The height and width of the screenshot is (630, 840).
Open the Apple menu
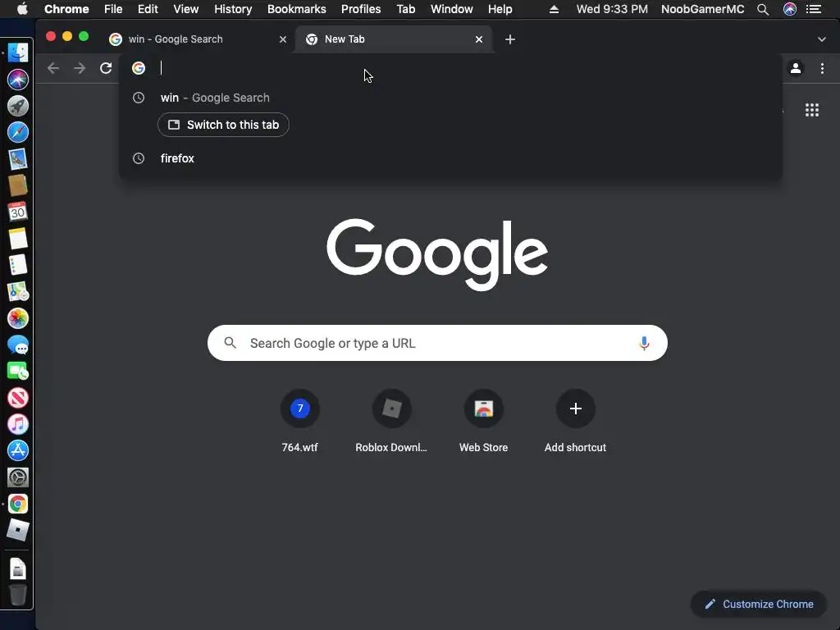(x=22, y=9)
